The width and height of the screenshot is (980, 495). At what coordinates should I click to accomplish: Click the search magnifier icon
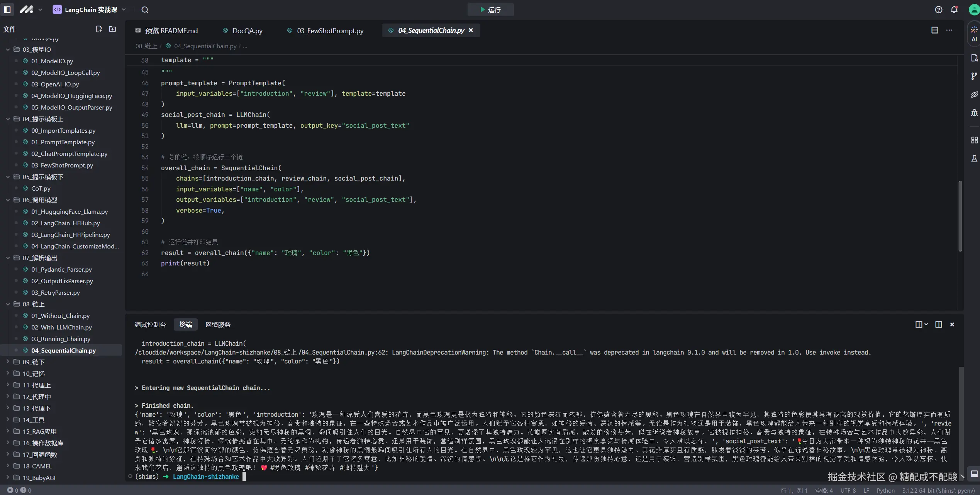(145, 10)
